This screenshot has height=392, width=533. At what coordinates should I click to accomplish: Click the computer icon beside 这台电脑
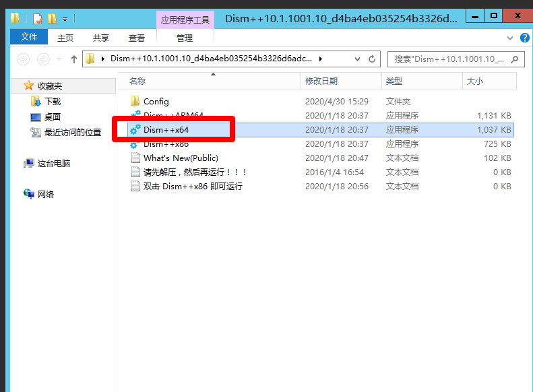tap(29, 164)
